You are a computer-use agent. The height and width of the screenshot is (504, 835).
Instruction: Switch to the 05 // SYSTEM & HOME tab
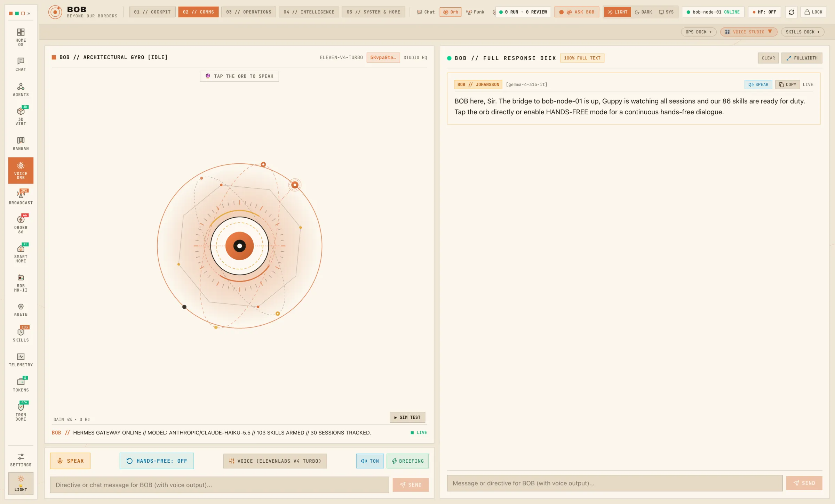[373, 12]
